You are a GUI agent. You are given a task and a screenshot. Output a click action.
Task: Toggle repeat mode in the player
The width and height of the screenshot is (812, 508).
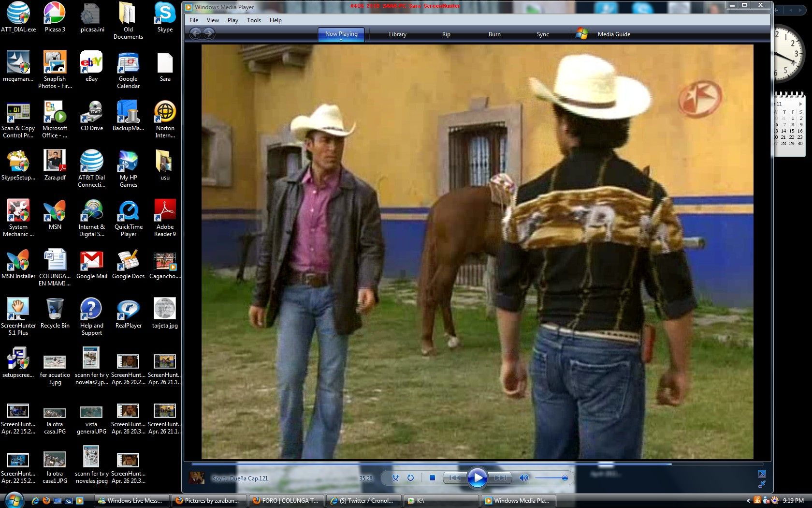coord(410,478)
